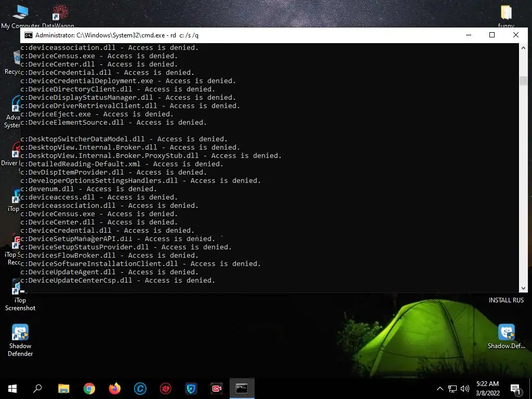Select the Command Prompt taskbar button
The height and width of the screenshot is (399, 532).
pyautogui.click(x=242, y=389)
